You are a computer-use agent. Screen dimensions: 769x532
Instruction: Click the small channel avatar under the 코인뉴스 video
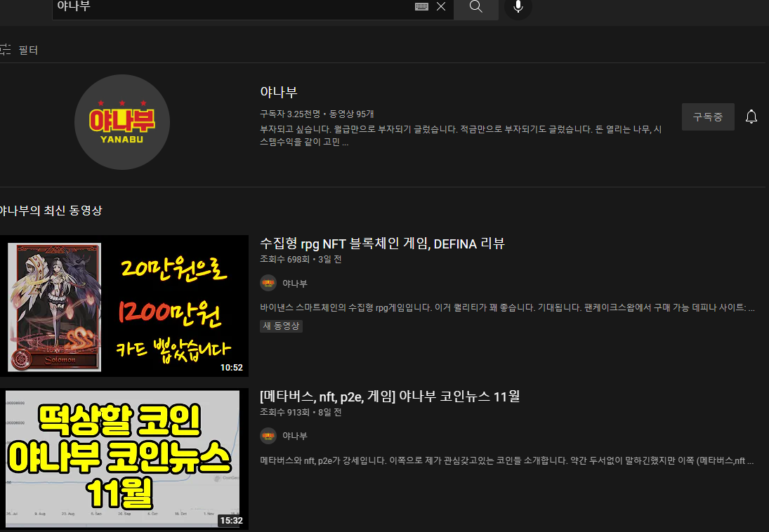[x=268, y=435]
